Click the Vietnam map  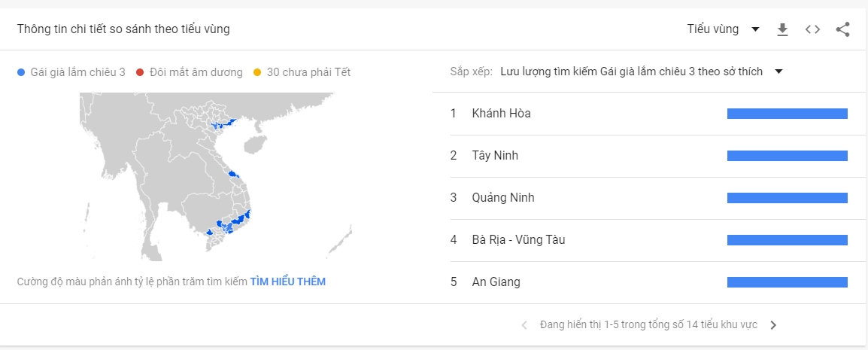(x=216, y=177)
